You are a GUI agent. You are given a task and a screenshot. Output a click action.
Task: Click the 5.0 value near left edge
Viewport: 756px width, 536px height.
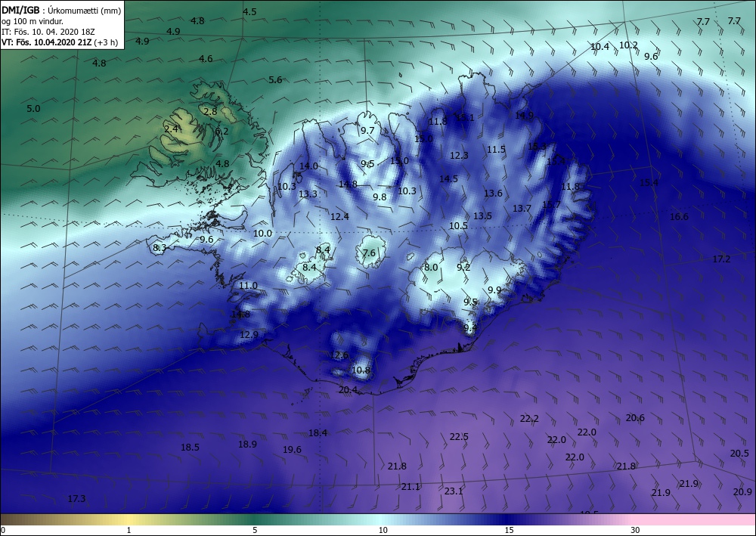click(x=33, y=108)
